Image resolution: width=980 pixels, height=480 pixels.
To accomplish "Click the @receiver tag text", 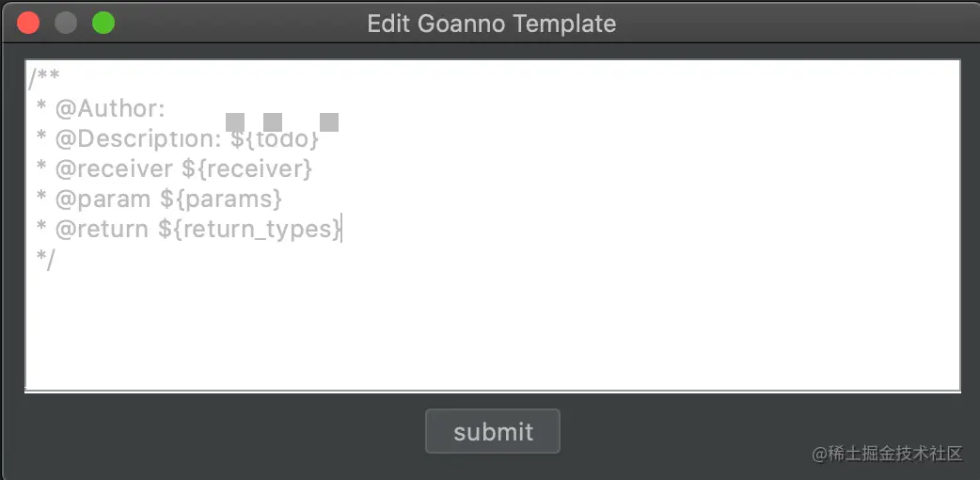I will click(x=114, y=169).
